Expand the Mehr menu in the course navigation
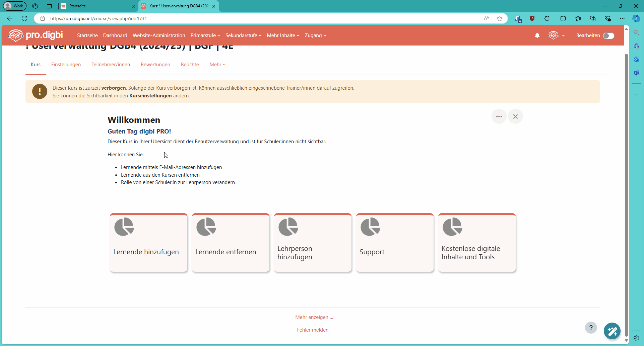This screenshot has width=644, height=346. pyautogui.click(x=217, y=65)
